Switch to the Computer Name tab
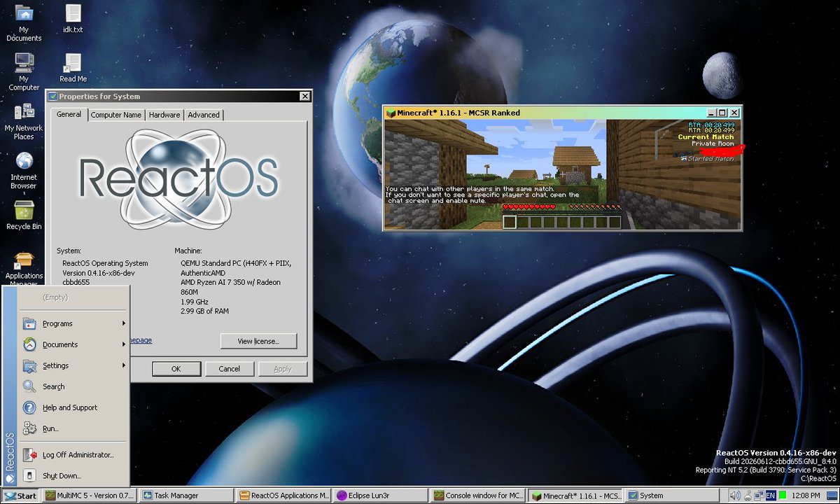The width and height of the screenshot is (840, 504). (x=116, y=115)
